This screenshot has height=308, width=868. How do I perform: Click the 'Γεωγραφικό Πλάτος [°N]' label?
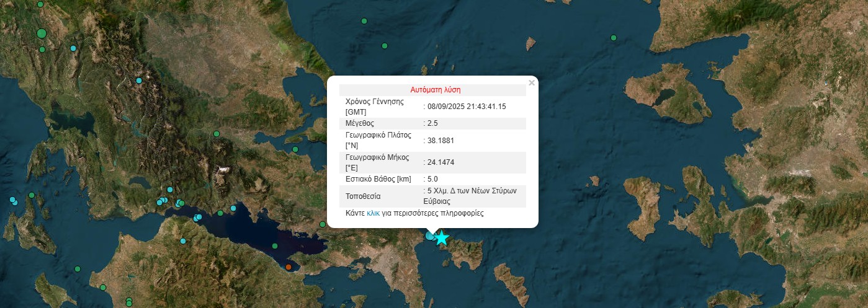coord(378,140)
